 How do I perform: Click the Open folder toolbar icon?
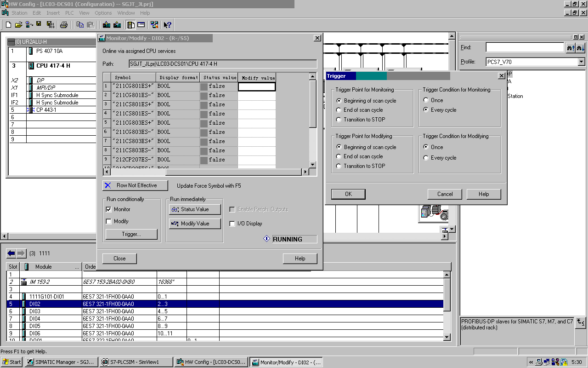tap(19, 25)
